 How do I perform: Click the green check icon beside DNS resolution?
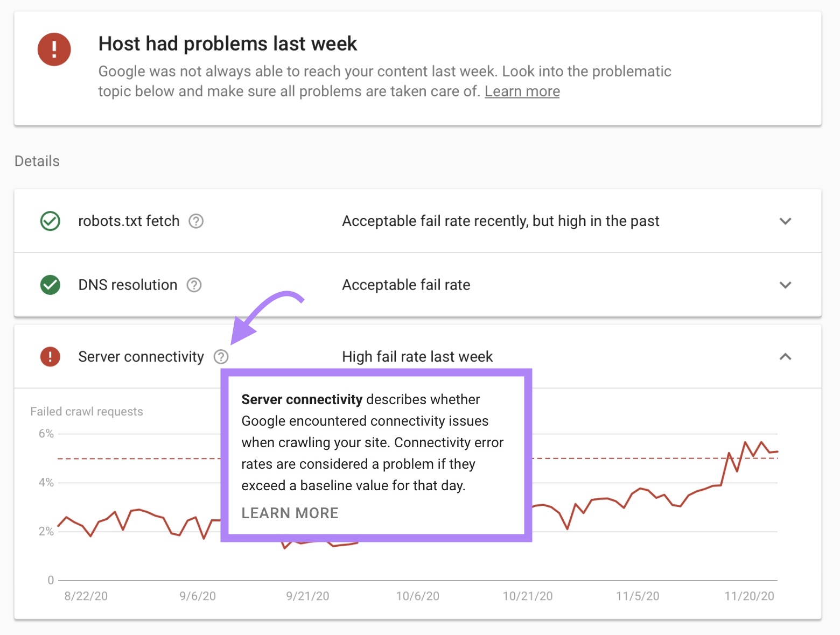[x=50, y=285]
